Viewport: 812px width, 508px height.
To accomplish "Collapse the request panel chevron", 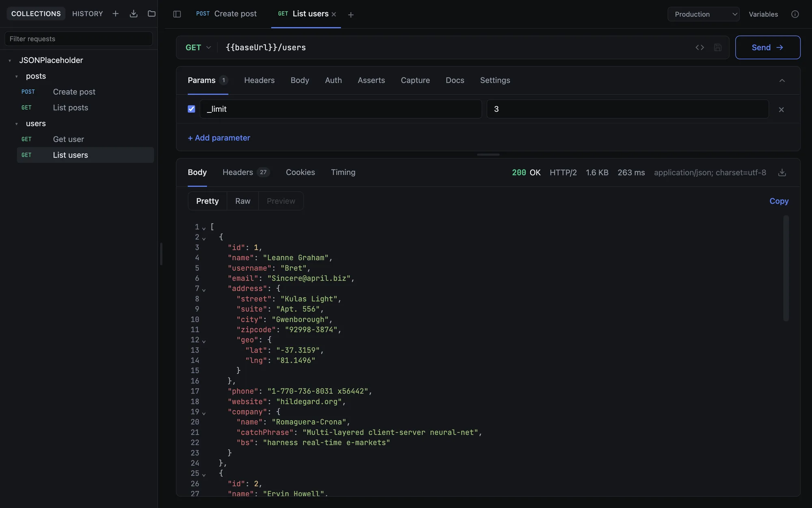I will coord(782,80).
